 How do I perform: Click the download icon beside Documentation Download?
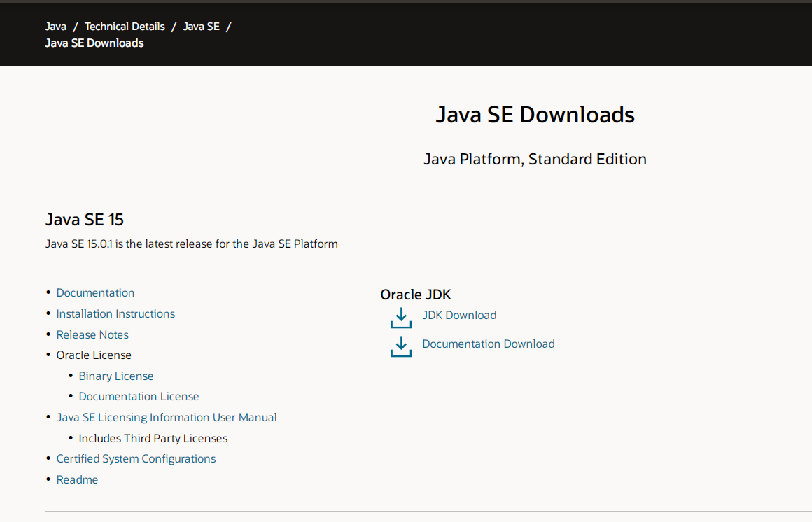point(401,346)
